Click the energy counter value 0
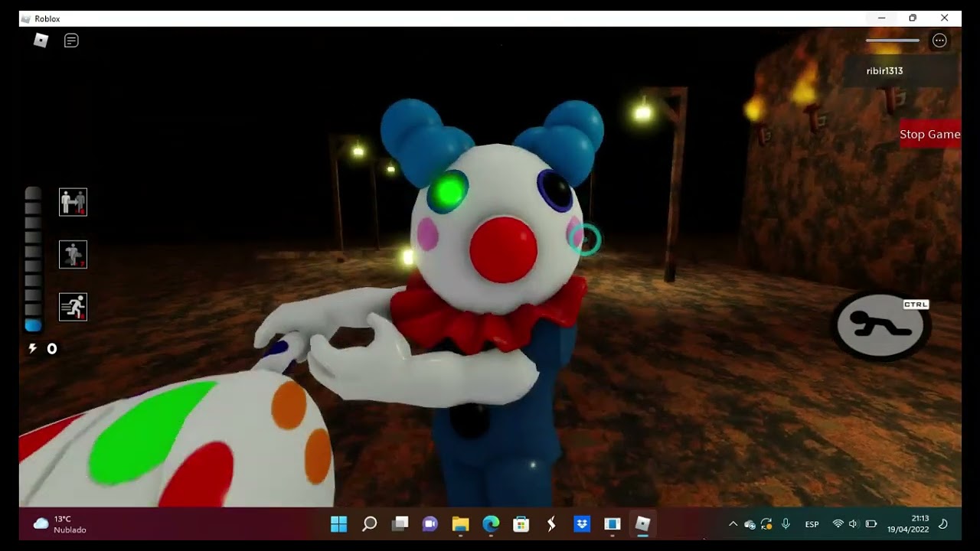This screenshot has height=551, width=980. pos(52,349)
